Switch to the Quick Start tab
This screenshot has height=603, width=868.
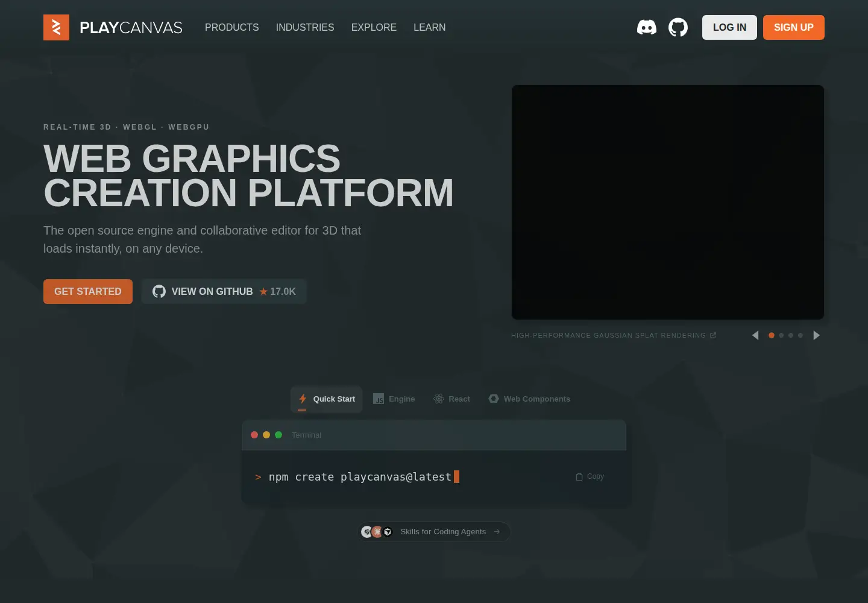tap(327, 399)
